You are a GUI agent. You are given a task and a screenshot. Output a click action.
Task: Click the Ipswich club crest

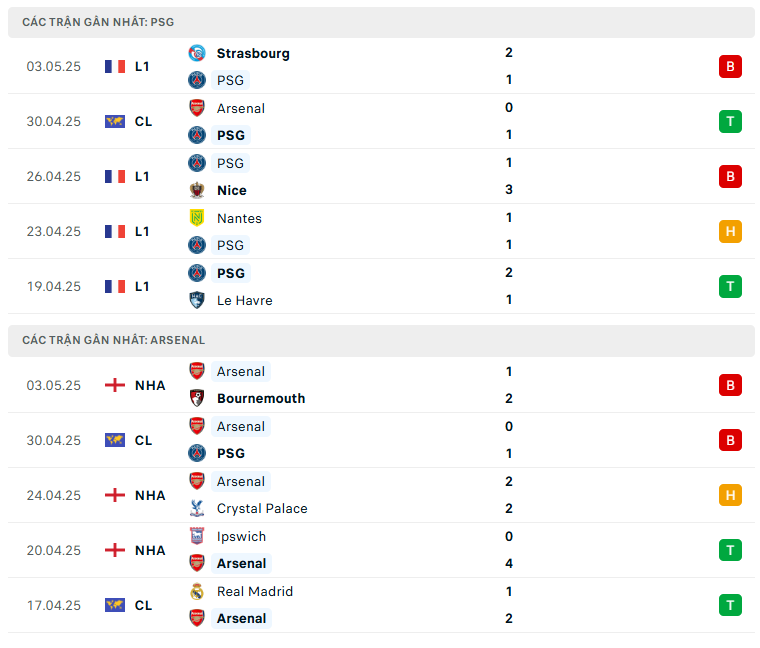click(197, 536)
